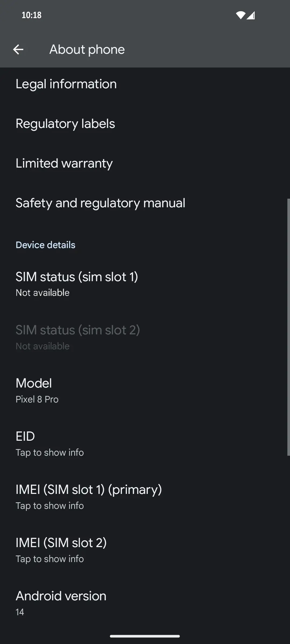Tap the About phone page title
This screenshot has height=644, width=290.
pos(87,49)
